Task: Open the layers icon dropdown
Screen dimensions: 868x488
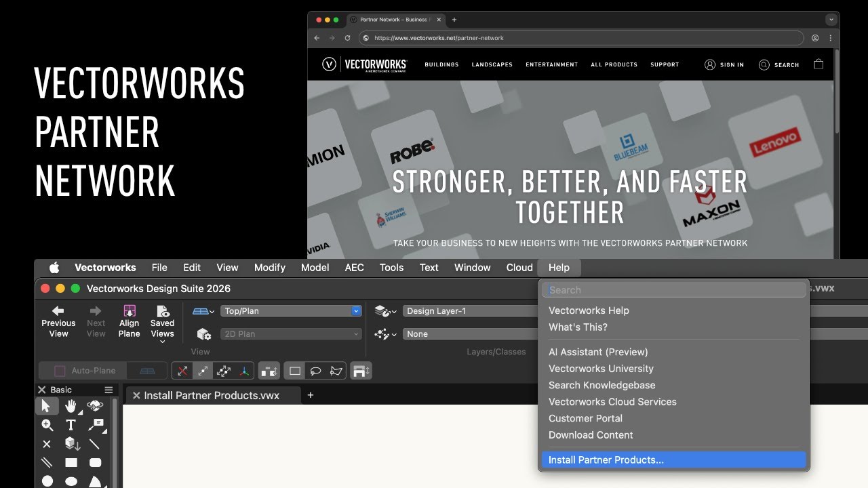Action: coord(386,311)
